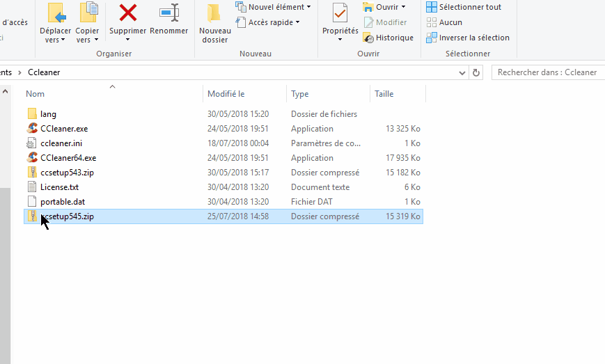This screenshot has height=364, width=605.
Task: Click the greyed Modifier icon
Action: click(368, 22)
